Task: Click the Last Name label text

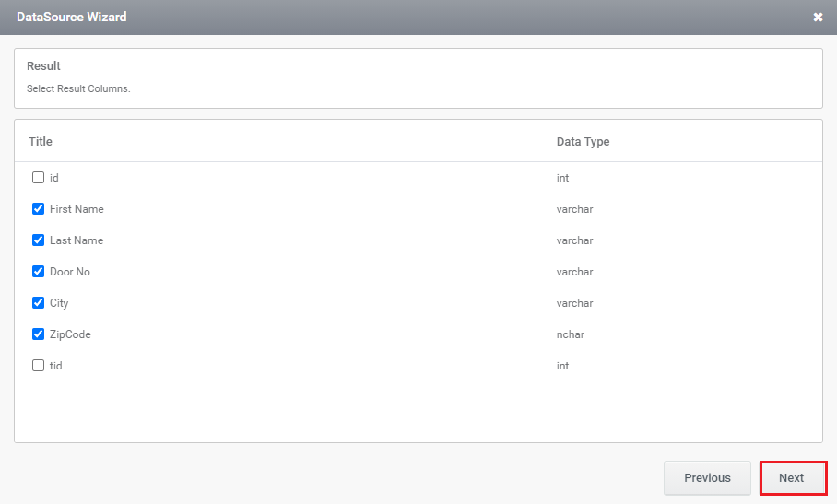Action: (x=77, y=240)
